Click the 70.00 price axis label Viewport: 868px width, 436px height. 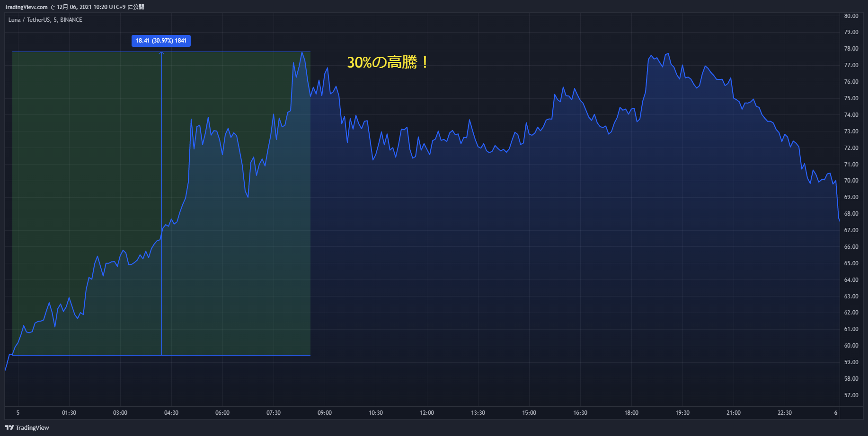[851, 181]
